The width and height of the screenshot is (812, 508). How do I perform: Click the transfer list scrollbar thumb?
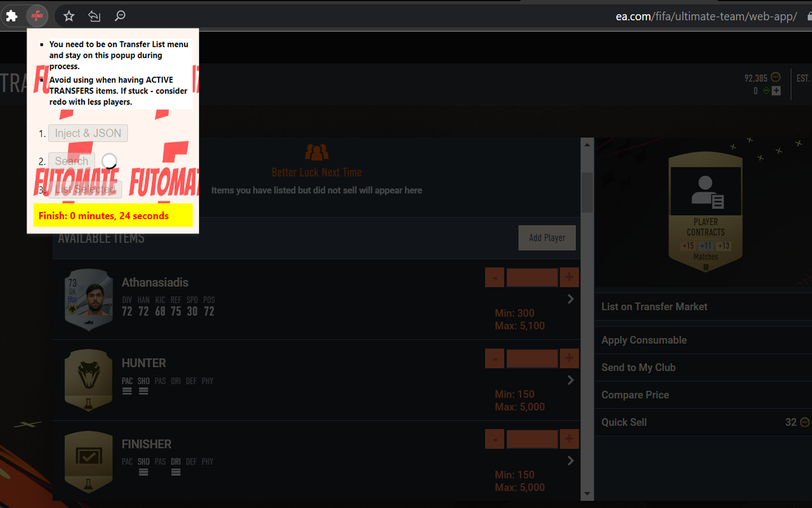(587, 192)
